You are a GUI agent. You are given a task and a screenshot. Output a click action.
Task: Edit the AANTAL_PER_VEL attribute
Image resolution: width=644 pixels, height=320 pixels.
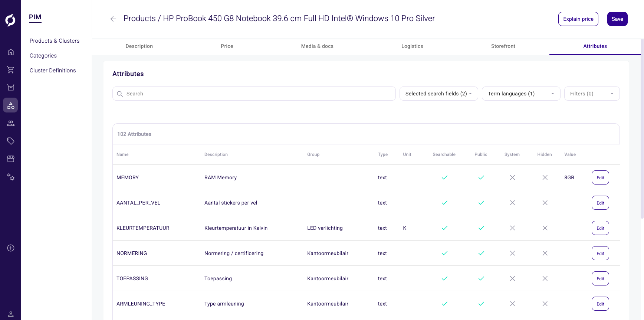(600, 203)
